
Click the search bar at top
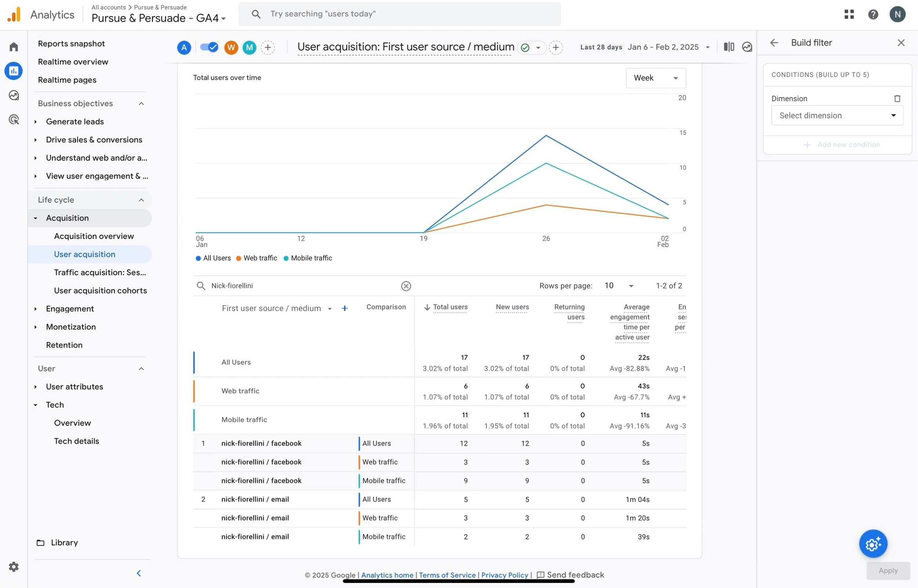coord(399,14)
